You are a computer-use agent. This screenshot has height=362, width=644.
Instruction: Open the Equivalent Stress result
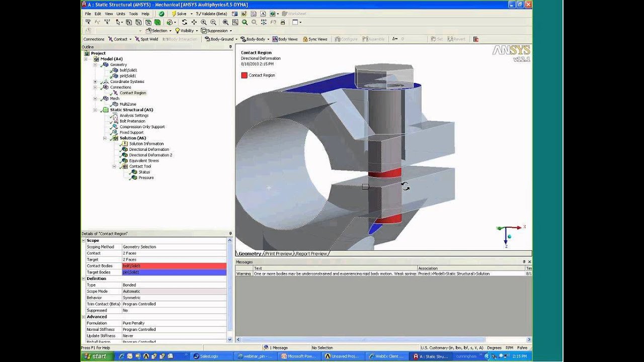pos(144,161)
